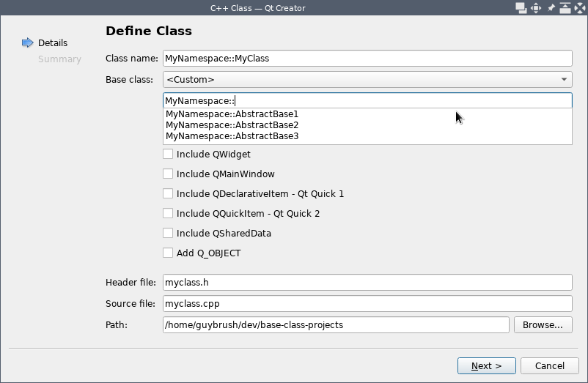Click the overlapping windows icon in title bar
The height and width of the screenshot is (383, 588).
pyautogui.click(x=521, y=8)
